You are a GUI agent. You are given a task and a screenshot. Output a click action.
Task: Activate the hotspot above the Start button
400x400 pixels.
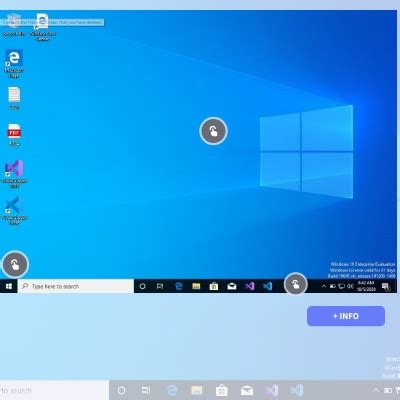coord(15,265)
